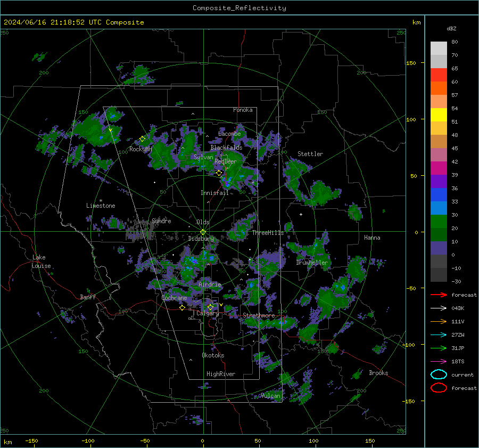Click the Okotoks city label
479x448 pixels.
(x=213, y=355)
